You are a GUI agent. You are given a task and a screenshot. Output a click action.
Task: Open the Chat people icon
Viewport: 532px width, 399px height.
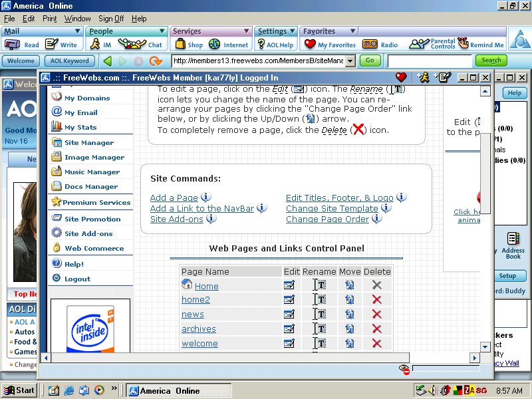(x=132, y=44)
